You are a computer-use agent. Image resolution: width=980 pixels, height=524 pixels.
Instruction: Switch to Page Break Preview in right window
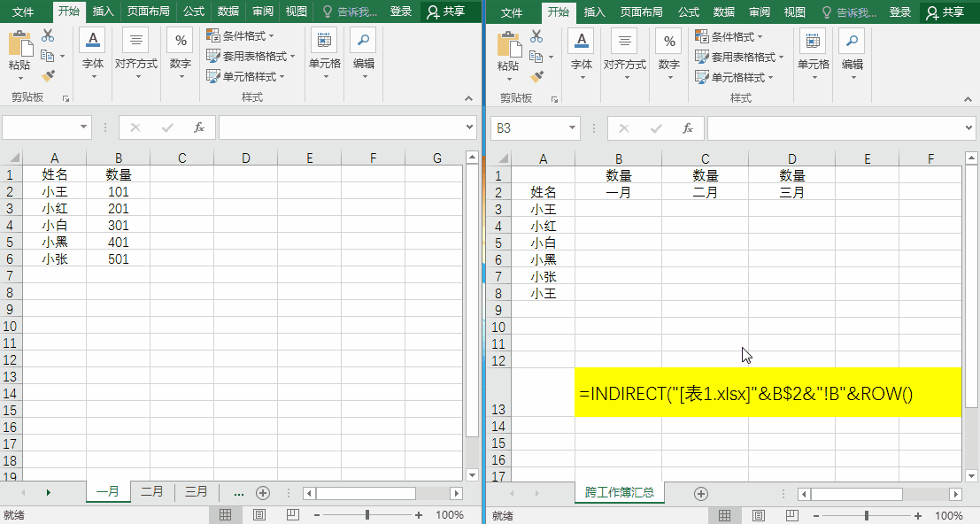tap(791, 515)
